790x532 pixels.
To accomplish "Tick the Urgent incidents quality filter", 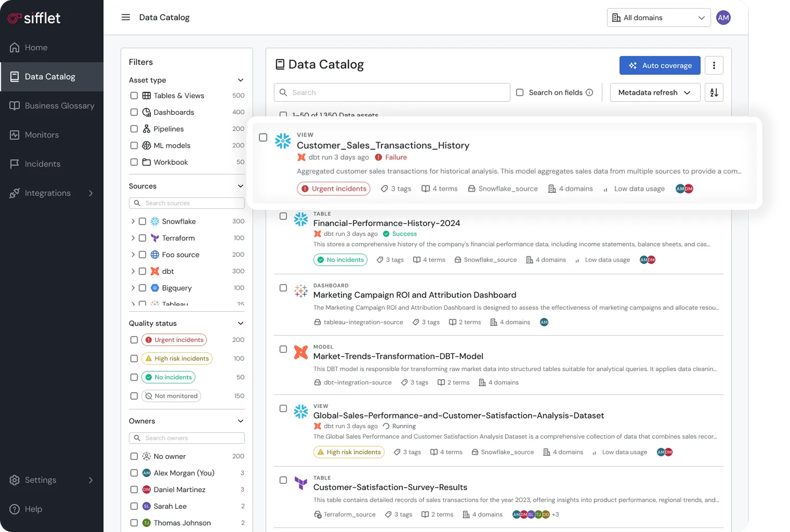I will pyautogui.click(x=134, y=340).
